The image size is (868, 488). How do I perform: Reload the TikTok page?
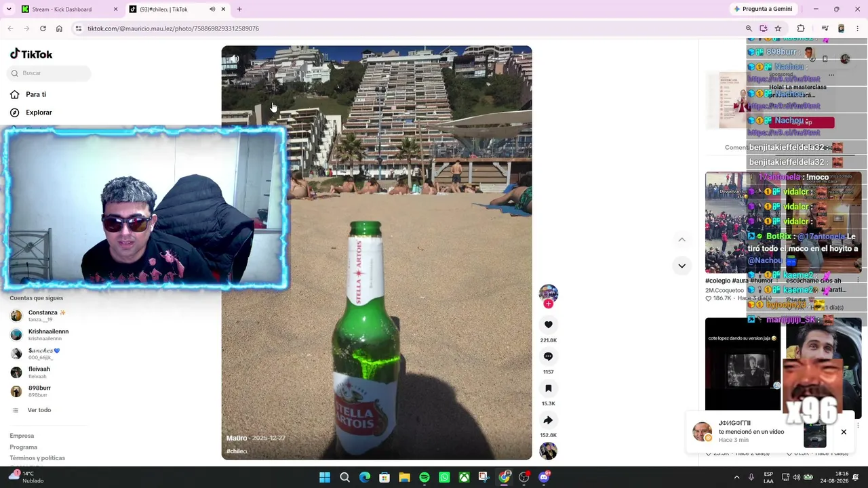point(43,28)
